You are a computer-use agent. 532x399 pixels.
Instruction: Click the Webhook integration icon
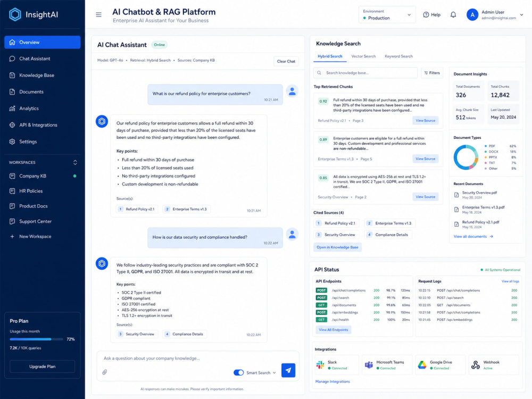475,365
